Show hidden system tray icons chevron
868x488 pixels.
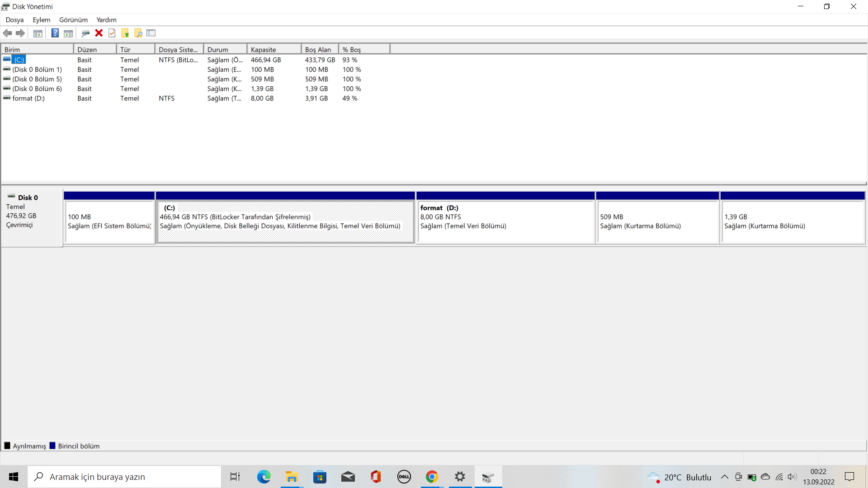click(x=724, y=477)
